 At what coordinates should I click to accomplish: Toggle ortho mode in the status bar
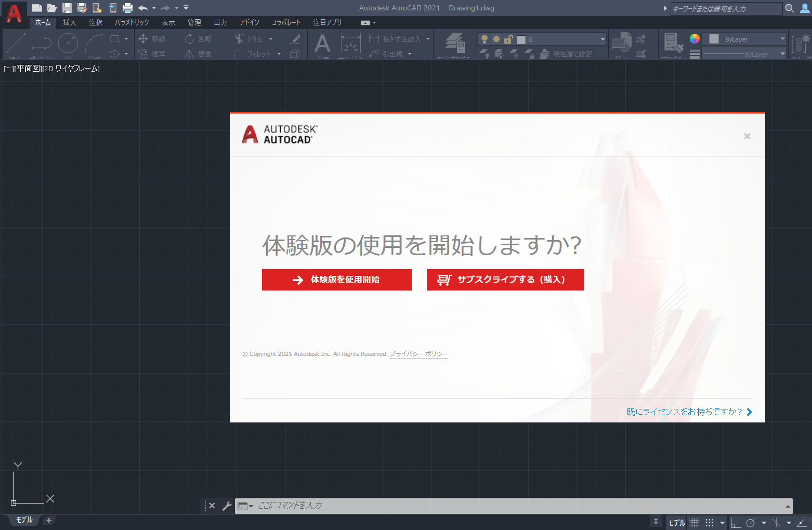[x=736, y=522]
